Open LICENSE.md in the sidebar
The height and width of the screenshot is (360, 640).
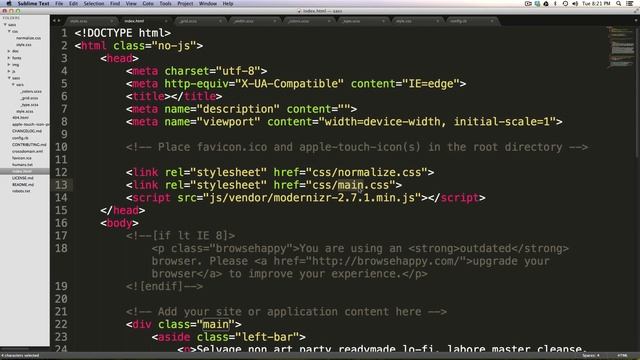point(22,178)
